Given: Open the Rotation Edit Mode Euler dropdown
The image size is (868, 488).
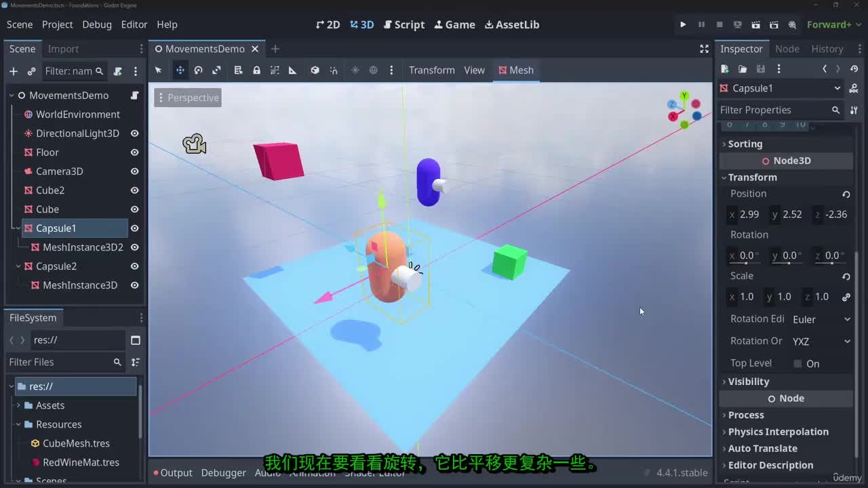Looking at the screenshot, I should click(821, 319).
